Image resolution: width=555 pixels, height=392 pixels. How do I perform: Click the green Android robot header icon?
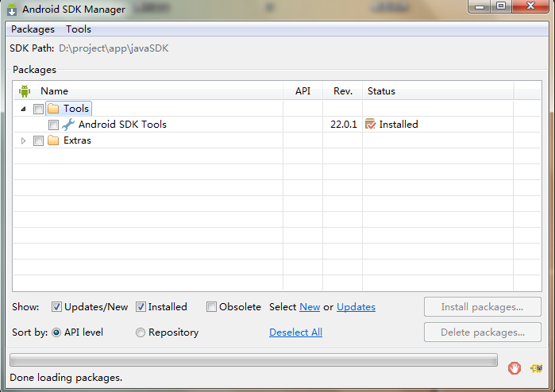point(25,91)
